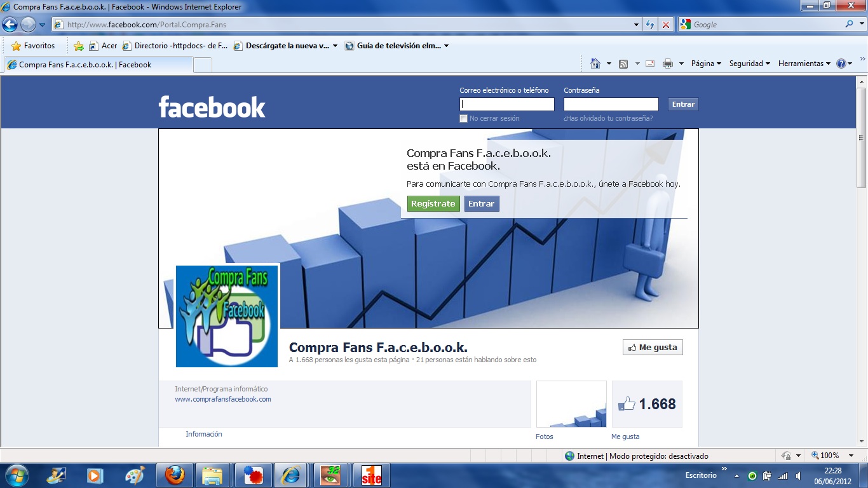Open Descárgate la nueva v... favorite
The image size is (868, 488).
coord(286,46)
